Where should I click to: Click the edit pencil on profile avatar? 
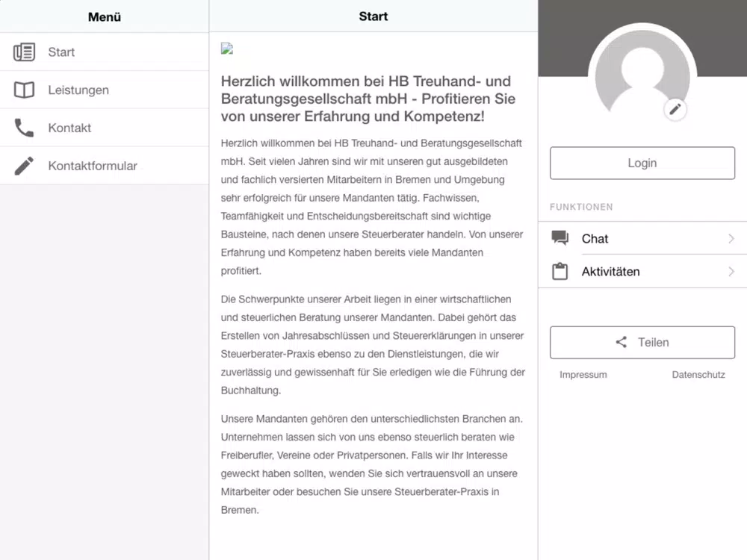pos(675,110)
